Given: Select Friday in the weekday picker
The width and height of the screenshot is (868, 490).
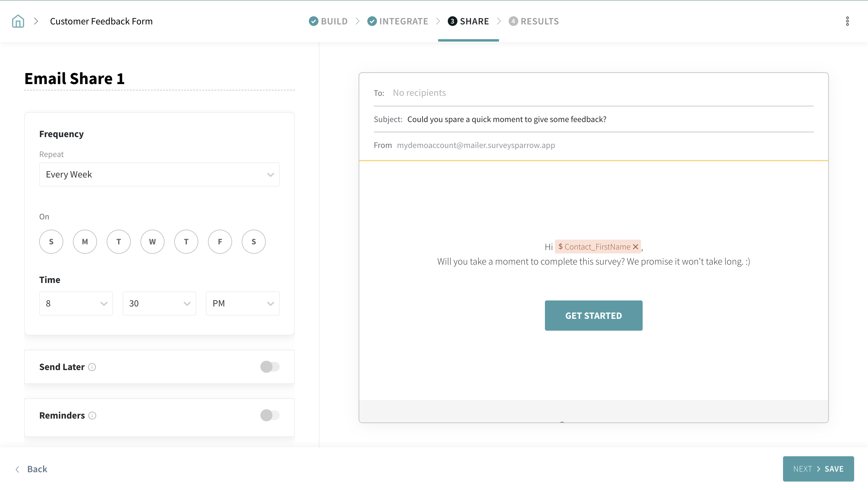Looking at the screenshot, I should point(220,242).
